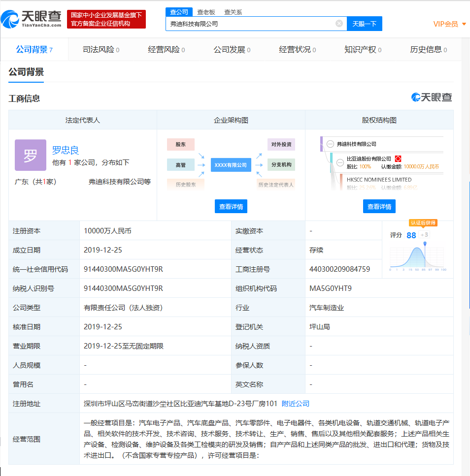Screen dimensions: 470x476
Task: Click 查看详情 under 股权结构图
Action: tap(379, 206)
